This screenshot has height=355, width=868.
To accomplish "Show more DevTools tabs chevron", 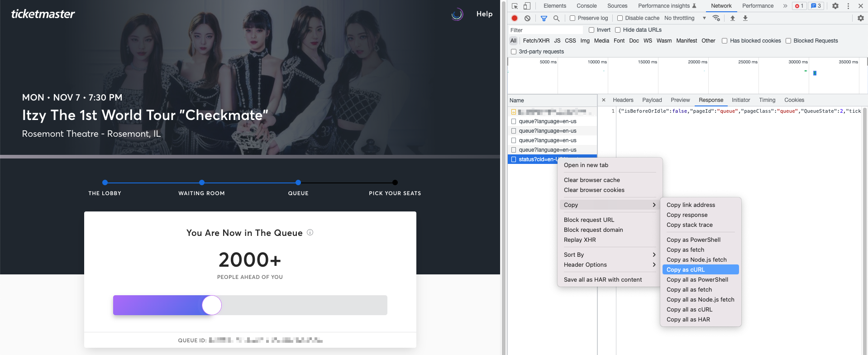I will [x=785, y=6].
